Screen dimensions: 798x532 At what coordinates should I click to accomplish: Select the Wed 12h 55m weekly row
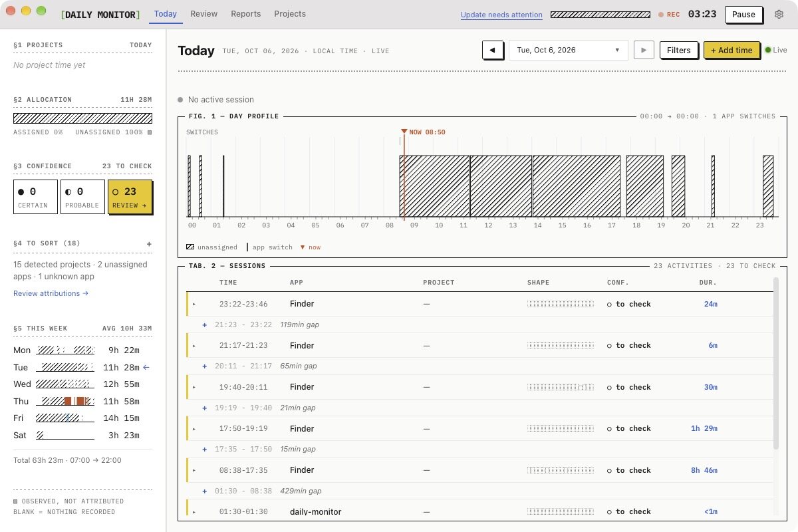pyautogui.click(x=82, y=384)
